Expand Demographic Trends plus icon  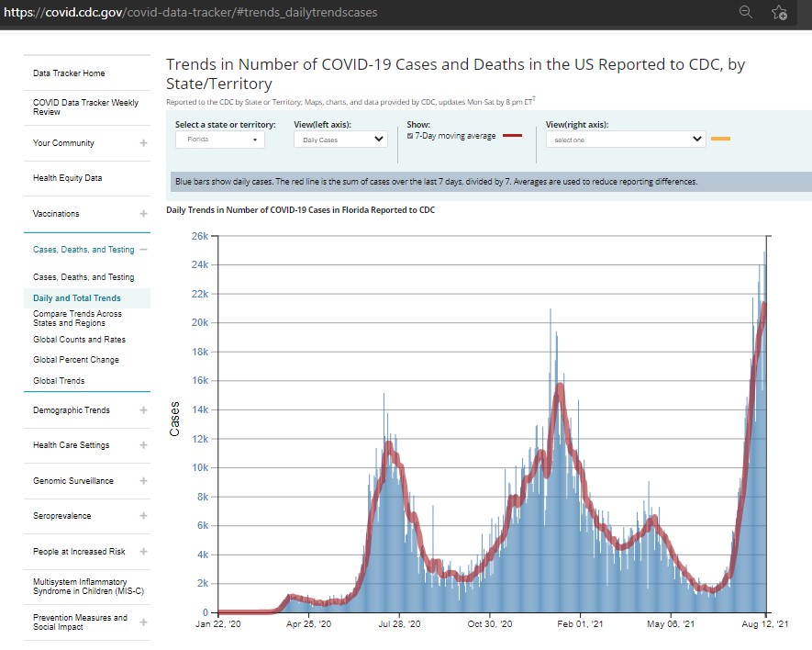tap(143, 410)
